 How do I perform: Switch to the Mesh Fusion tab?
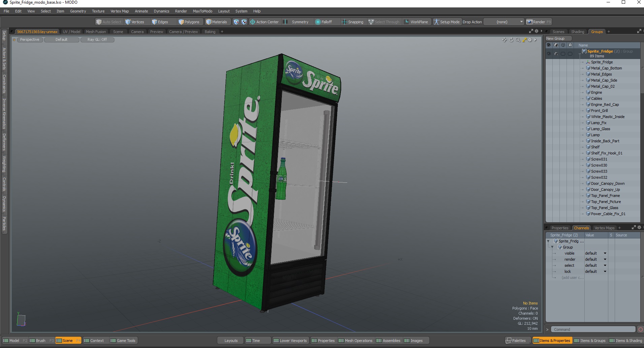click(96, 32)
